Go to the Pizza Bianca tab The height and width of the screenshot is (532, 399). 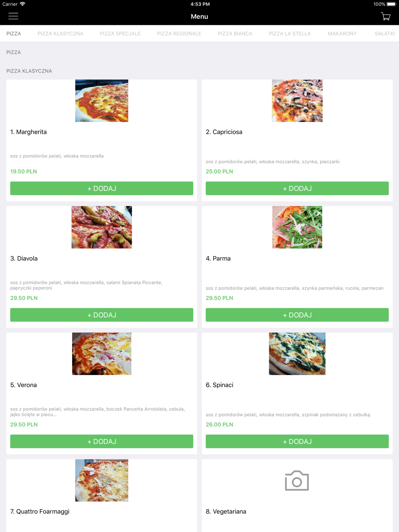[x=235, y=33]
